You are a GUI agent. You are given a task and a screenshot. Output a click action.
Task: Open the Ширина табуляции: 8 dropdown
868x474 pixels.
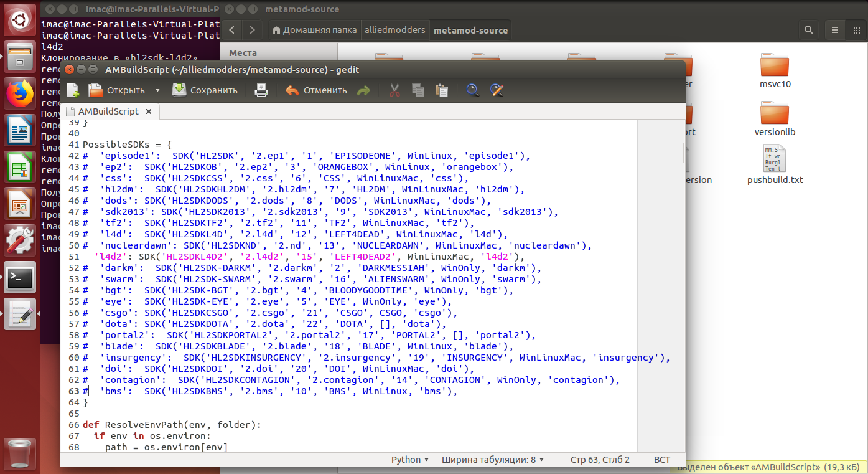click(x=493, y=460)
